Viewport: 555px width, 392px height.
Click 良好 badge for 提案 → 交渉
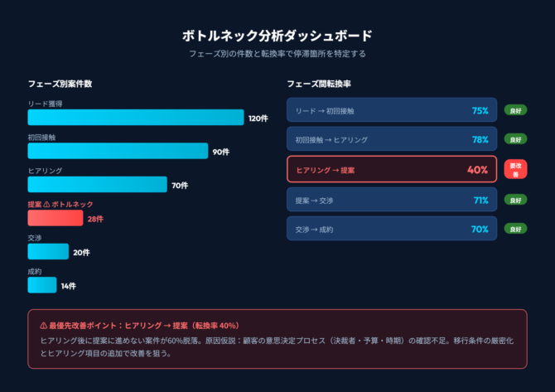pyautogui.click(x=515, y=200)
